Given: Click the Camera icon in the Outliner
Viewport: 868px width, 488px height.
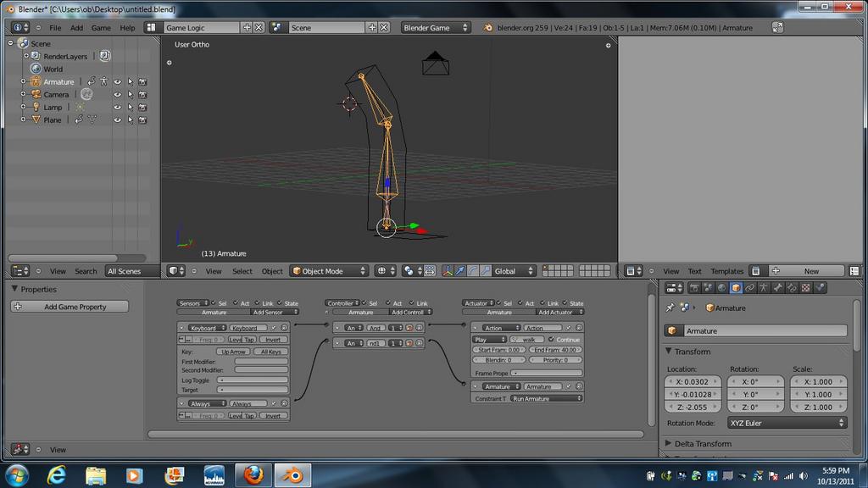Looking at the screenshot, I should click(36, 94).
